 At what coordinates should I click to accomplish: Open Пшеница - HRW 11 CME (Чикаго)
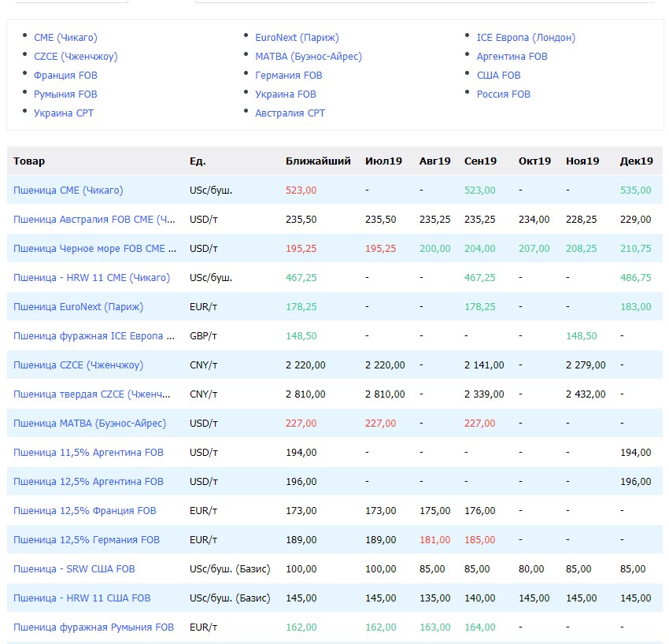tap(92, 278)
